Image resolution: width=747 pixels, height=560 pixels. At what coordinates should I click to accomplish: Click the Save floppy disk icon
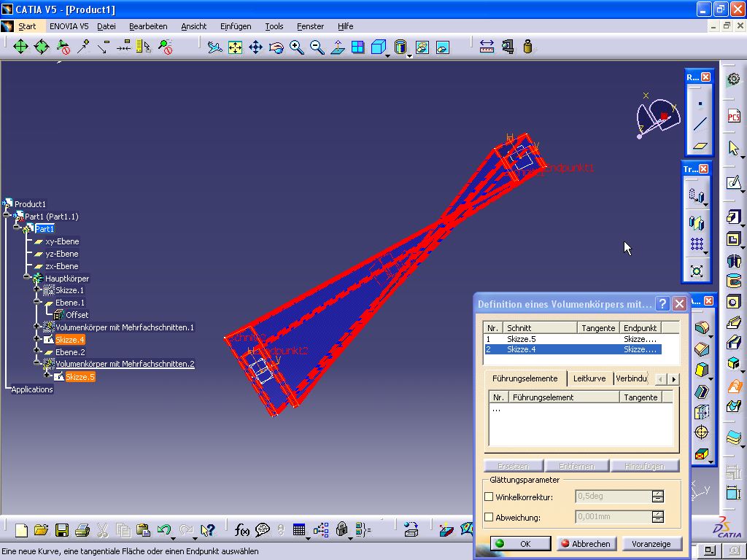pos(62,530)
